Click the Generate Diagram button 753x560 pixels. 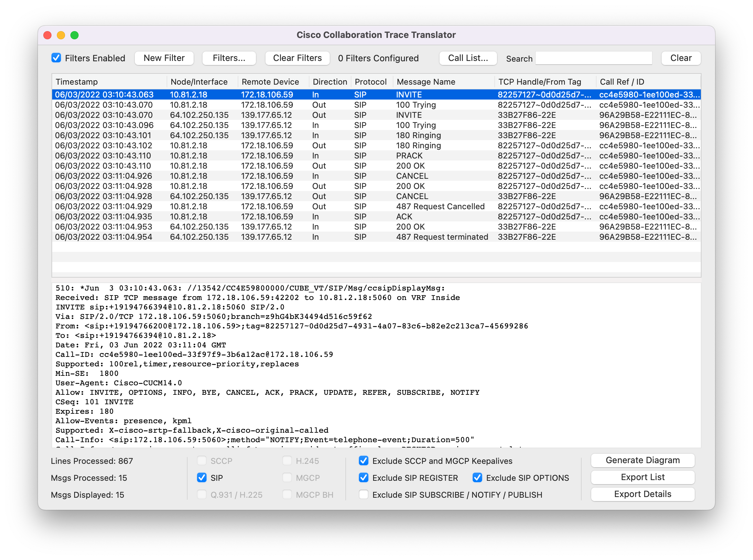[643, 460]
